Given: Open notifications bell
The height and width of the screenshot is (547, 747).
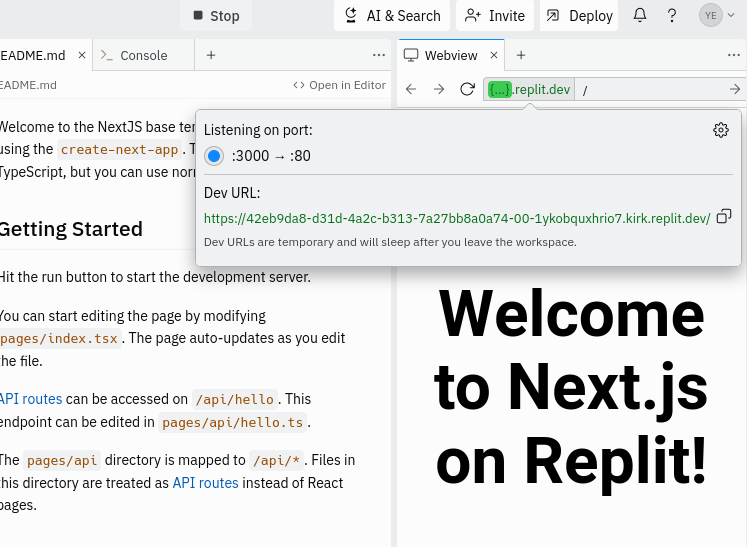Looking at the screenshot, I should (x=639, y=15).
